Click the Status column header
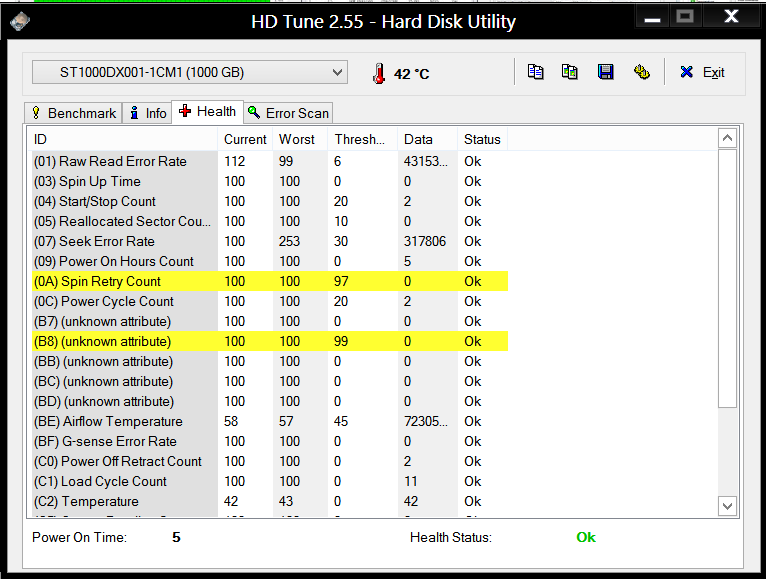This screenshot has height=579, width=766. (482, 139)
